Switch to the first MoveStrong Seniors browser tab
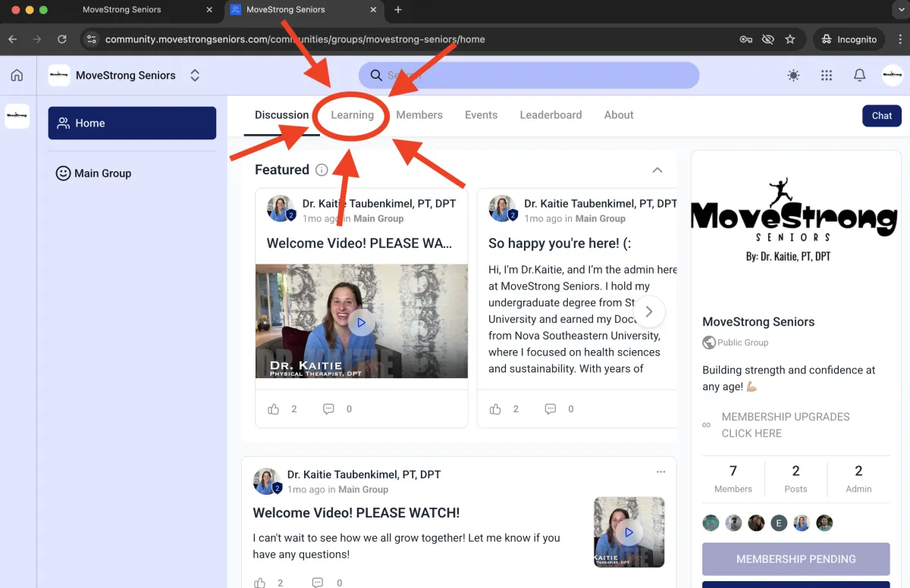Image resolution: width=910 pixels, height=588 pixels. (x=136, y=10)
